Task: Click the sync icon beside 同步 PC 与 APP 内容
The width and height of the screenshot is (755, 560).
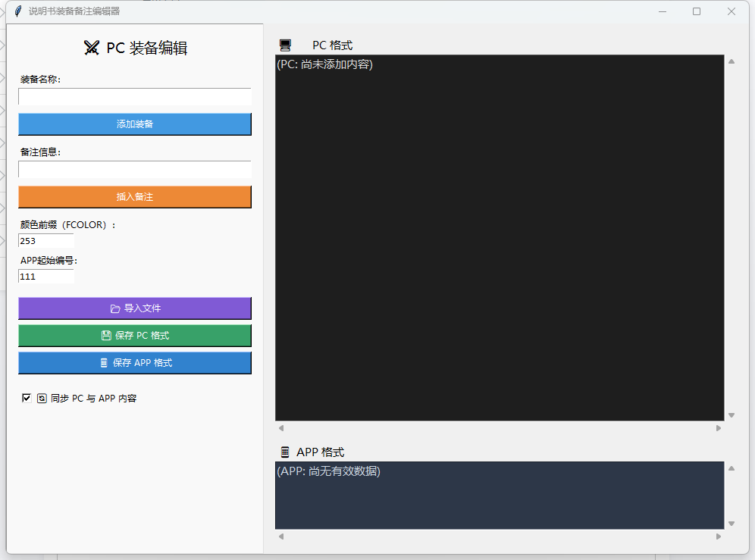Action: 42,398
